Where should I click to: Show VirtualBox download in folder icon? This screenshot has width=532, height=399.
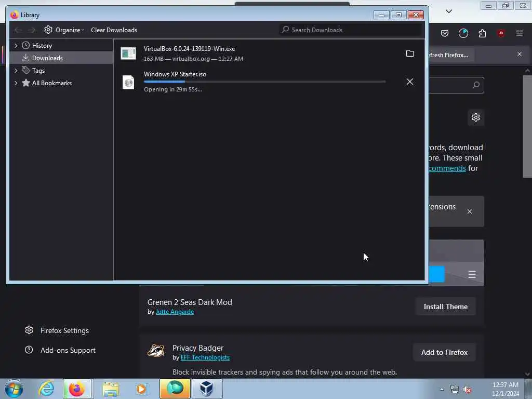tap(410, 54)
